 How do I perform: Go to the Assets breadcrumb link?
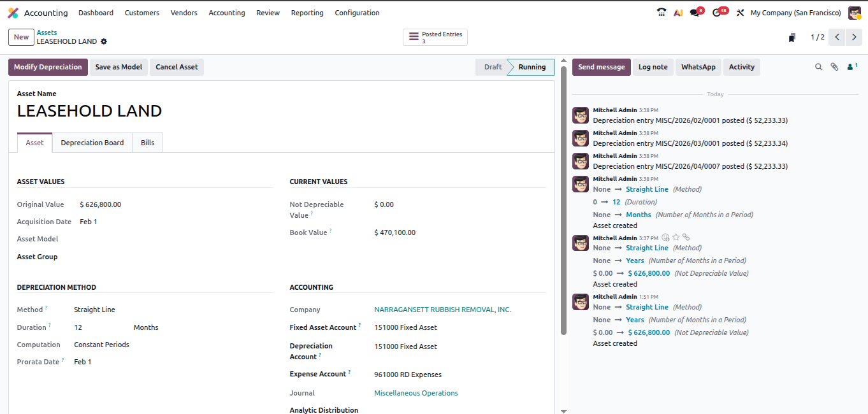coord(47,32)
